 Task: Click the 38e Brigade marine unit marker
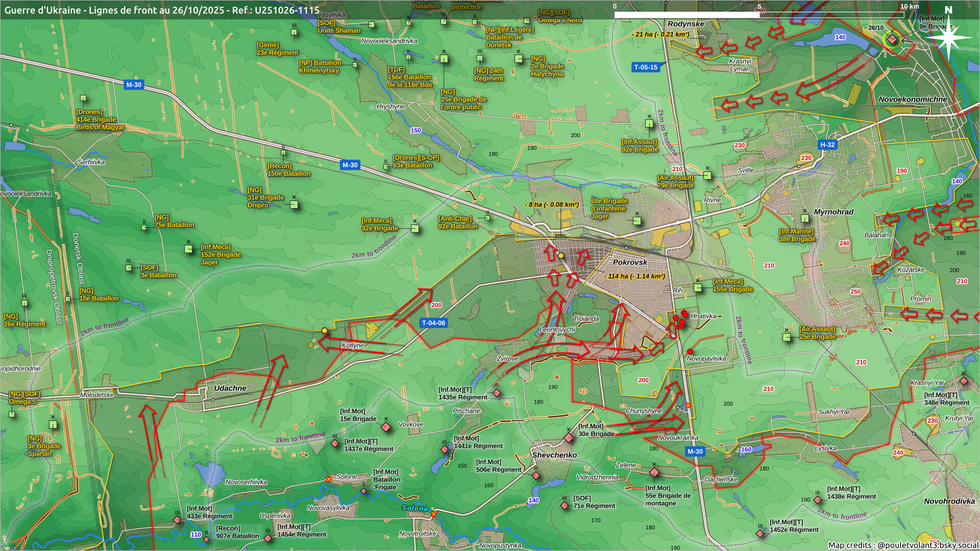(x=805, y=219)
